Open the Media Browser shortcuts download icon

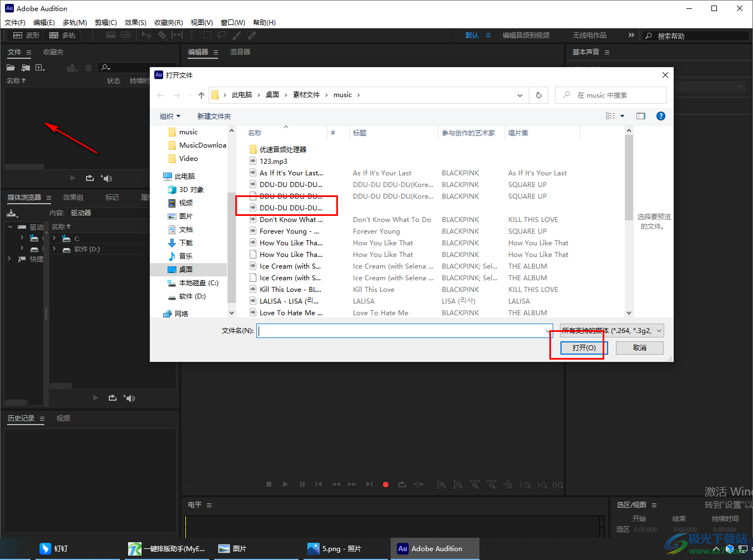tap(12, 213)
